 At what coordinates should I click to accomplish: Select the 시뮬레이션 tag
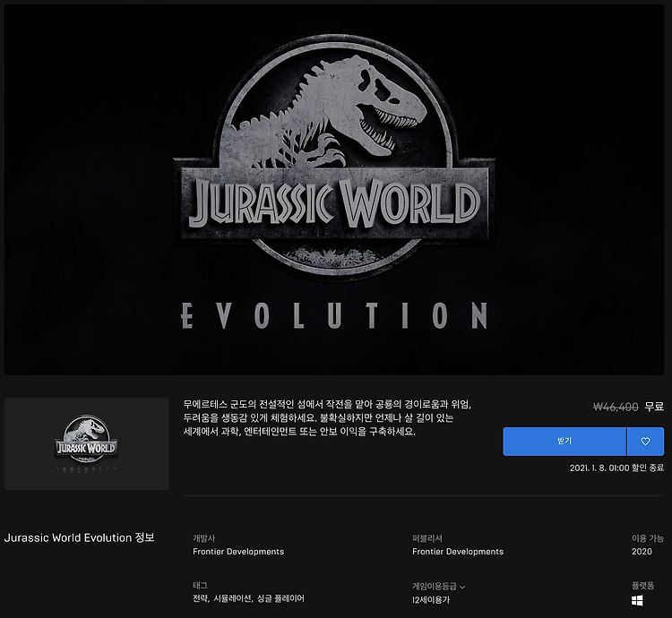tap(233, 598)
